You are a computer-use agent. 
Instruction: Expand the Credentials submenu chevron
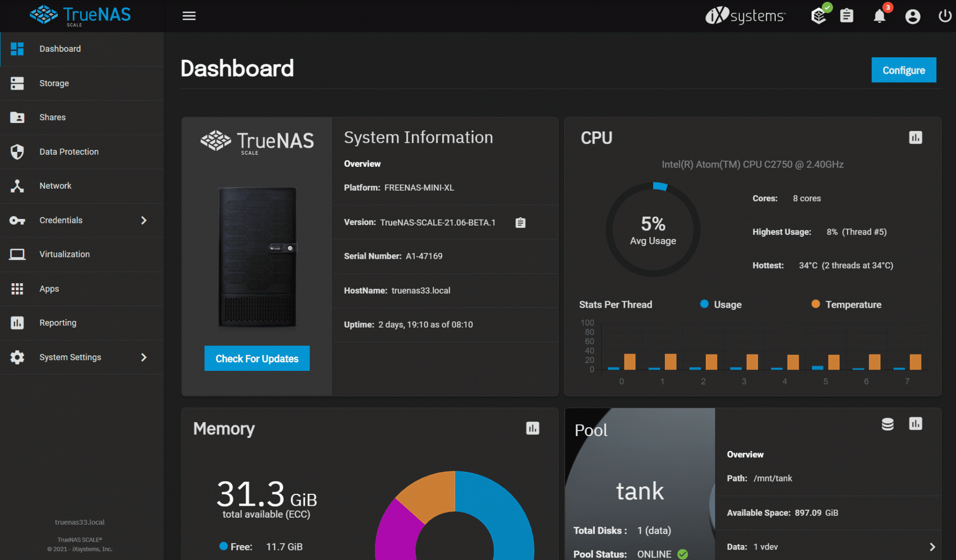[x=144, y=220]
